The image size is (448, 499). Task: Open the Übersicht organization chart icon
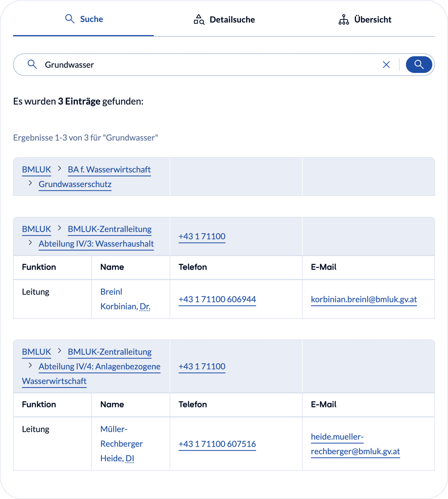pyautogui.click(x=344, y=19)
